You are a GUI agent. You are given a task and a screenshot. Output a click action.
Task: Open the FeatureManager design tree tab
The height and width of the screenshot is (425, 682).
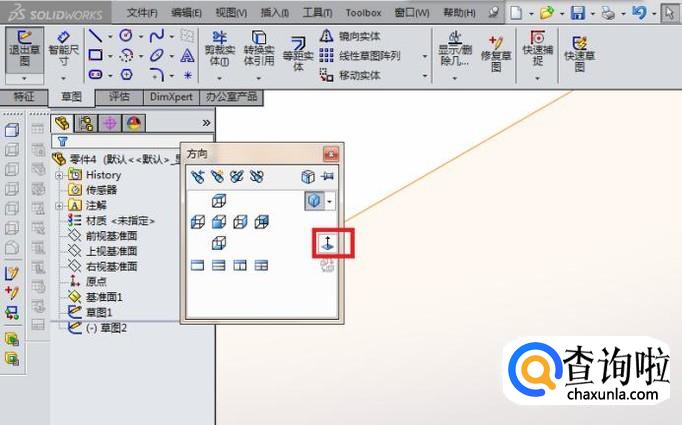tap(63, 124)
